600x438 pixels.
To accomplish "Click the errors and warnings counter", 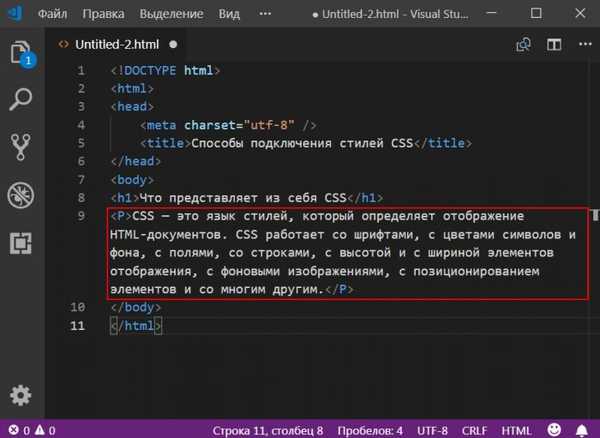I will pyautogui.click(x=30, y=430).
